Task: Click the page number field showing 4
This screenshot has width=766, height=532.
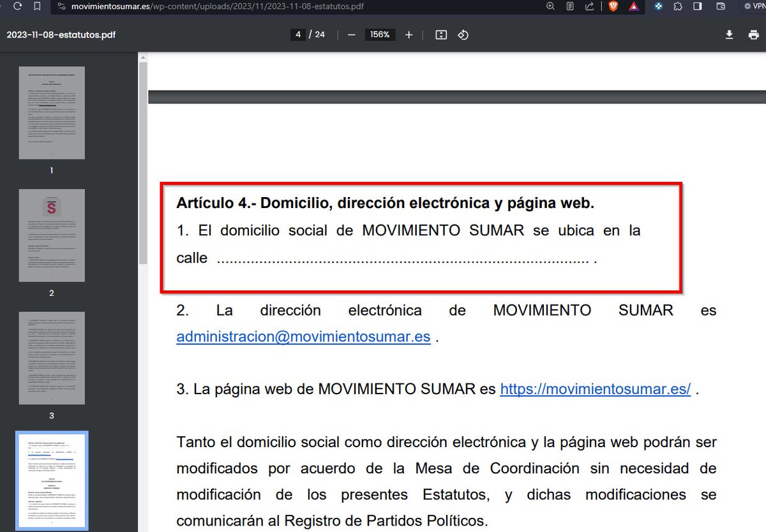Action: click(297, 34)
